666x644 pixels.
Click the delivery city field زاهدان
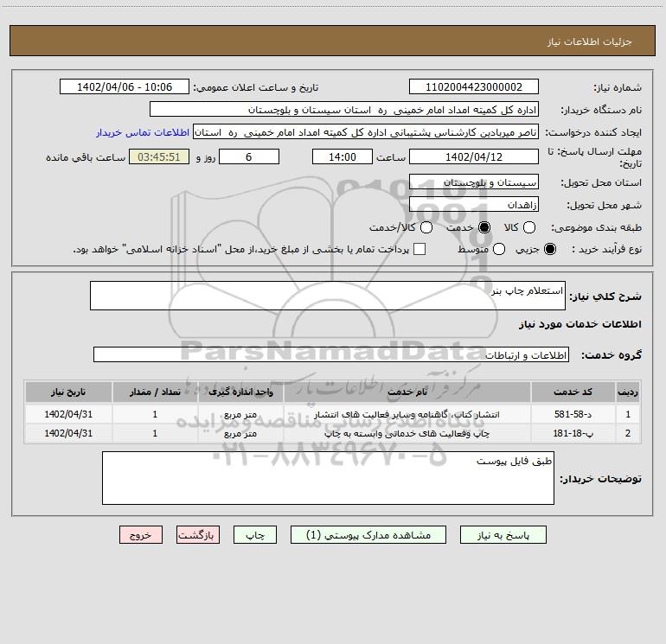click(474, 205)
